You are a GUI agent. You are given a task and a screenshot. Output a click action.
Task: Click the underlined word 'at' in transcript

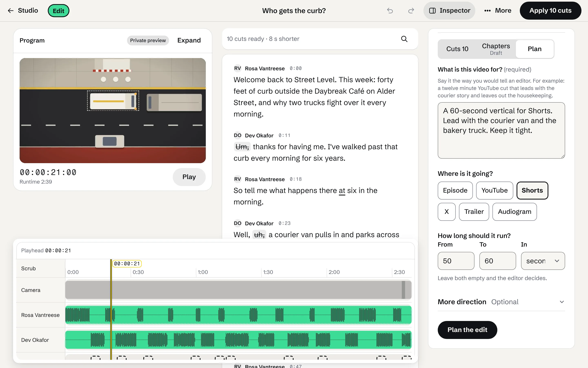[x=342, y=191]
